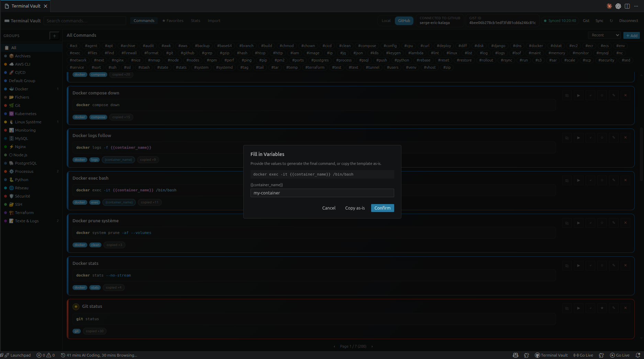Delete the Docker stats command

625,266
